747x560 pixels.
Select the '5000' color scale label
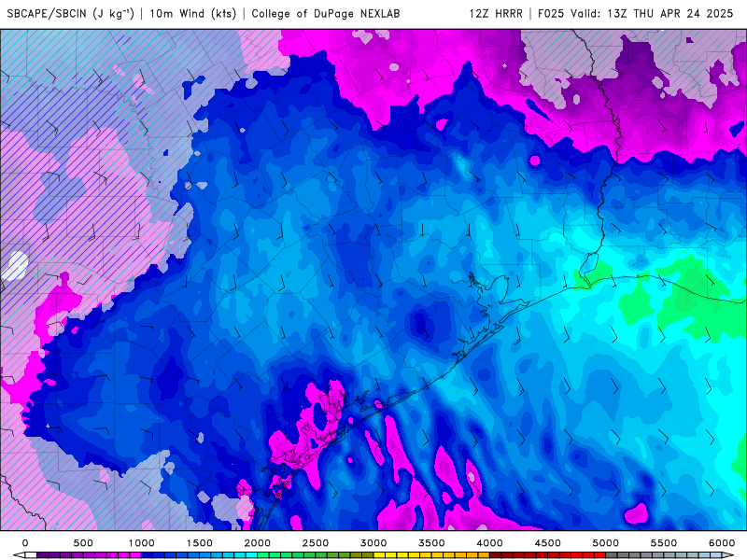605,543
